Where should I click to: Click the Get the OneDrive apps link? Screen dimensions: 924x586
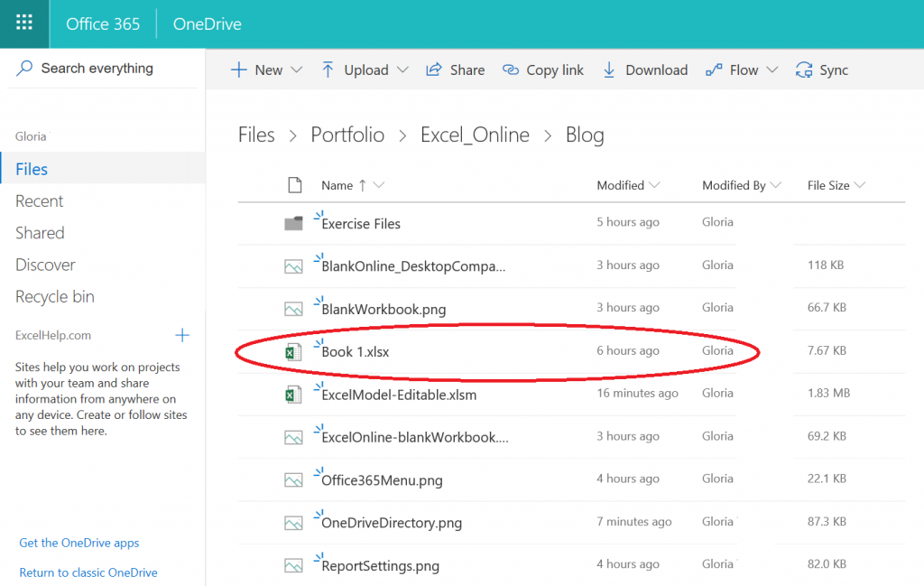coord(79,543)
